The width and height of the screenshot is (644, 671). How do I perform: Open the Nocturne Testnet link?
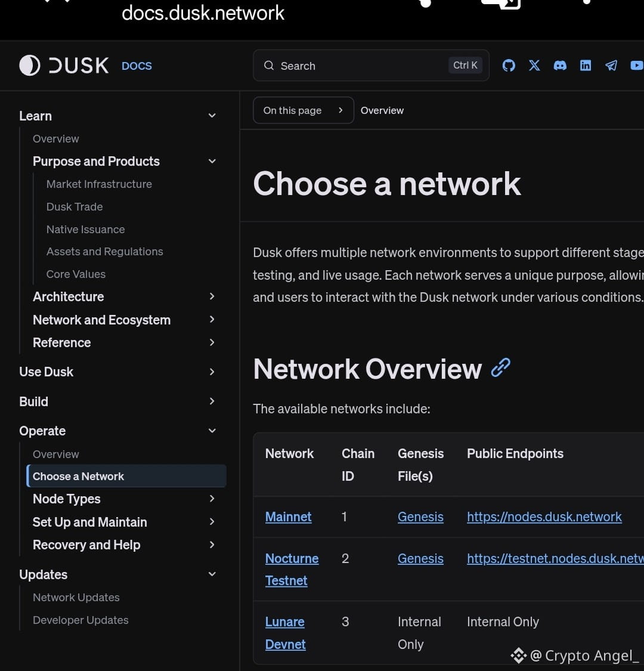[292, 570]
